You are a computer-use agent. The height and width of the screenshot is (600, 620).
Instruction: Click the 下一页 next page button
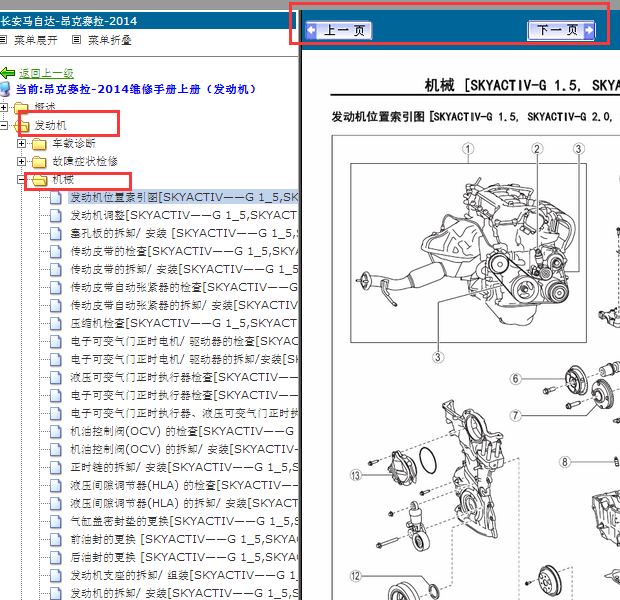coord(561,30)
